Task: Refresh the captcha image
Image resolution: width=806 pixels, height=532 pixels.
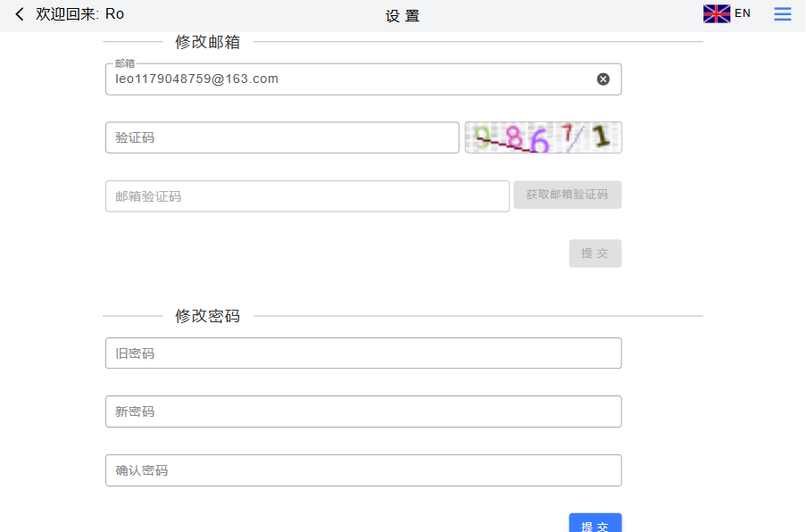Action: [x=543, y=137]
